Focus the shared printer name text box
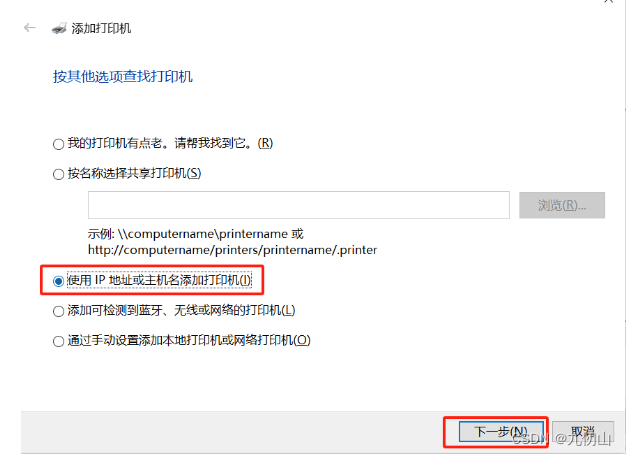This screenshot has width=626, height=455. pyautogui.click(x=299, y=205)
